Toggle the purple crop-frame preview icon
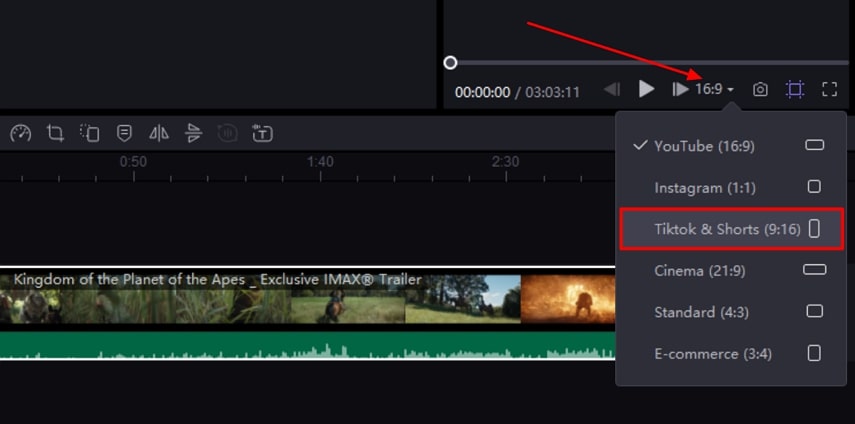 [x=795, y=89]
